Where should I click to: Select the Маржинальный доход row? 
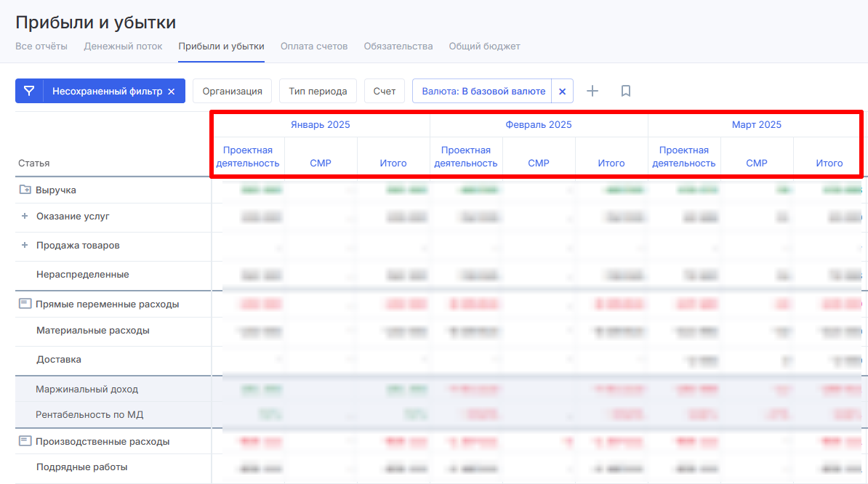click(x=87, y=390)
